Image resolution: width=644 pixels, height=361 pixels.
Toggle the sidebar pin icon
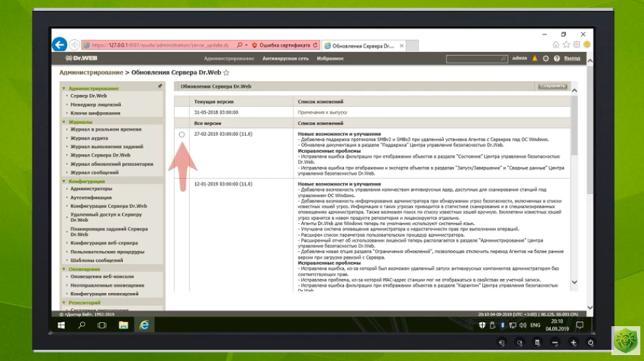click(x=160, y=86)
